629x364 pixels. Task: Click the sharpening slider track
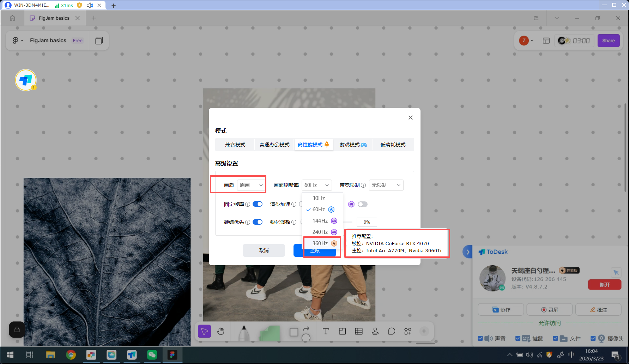coord(348,222)
